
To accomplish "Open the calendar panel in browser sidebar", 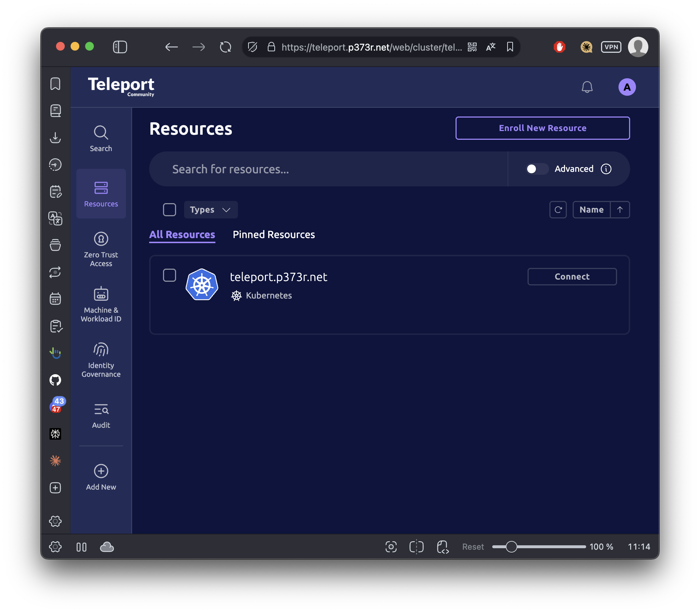I will [x=55, y=299].
